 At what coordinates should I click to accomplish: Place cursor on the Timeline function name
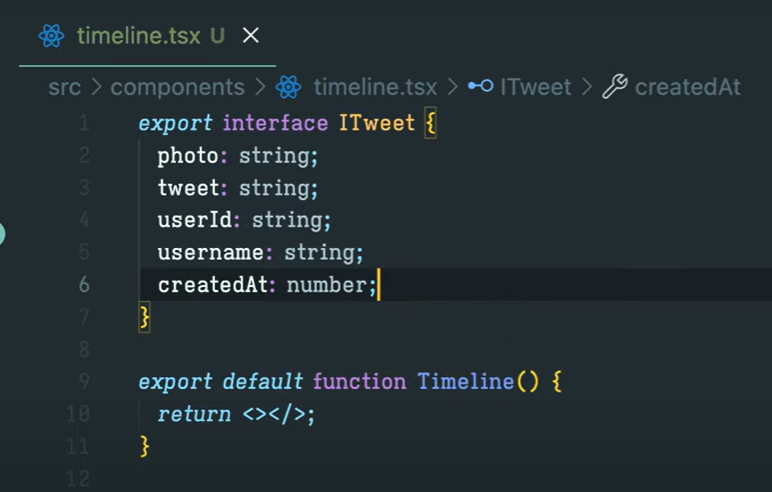click(465, 382)
